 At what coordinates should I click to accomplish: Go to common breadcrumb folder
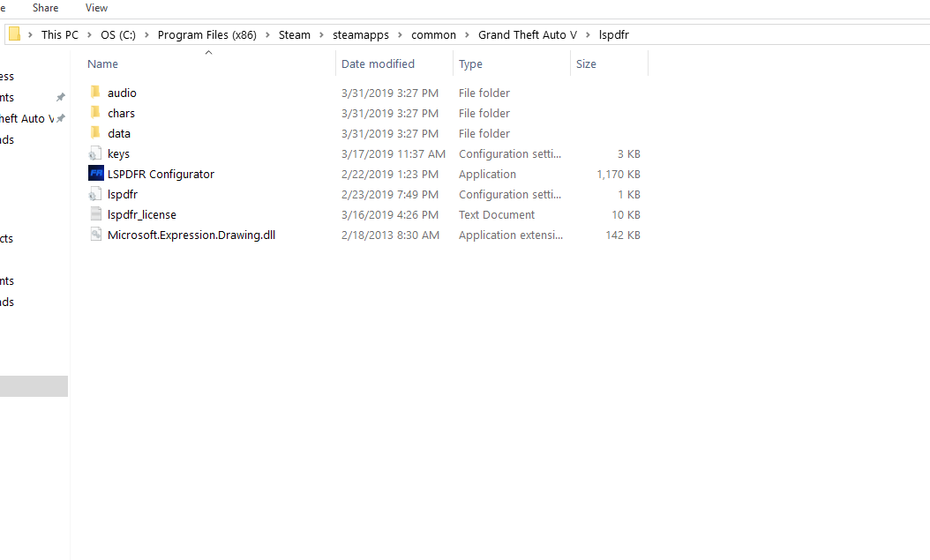tap(433, 35)
